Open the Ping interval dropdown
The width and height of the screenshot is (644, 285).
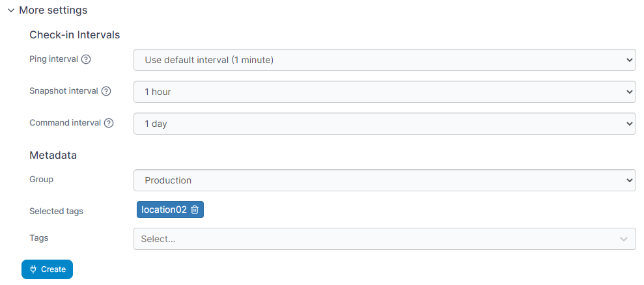point(384,60)
